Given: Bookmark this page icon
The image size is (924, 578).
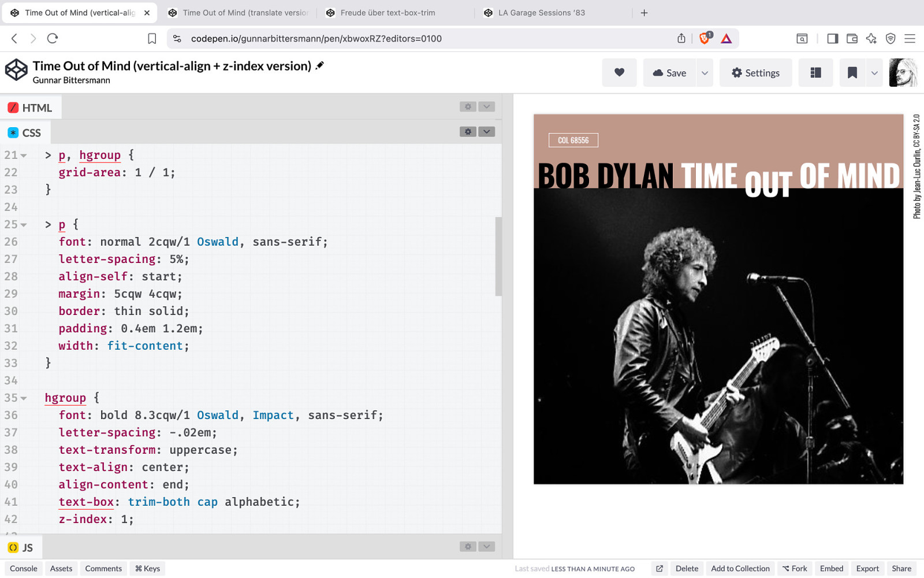Looking at the screenshot, I should (152, 38).
